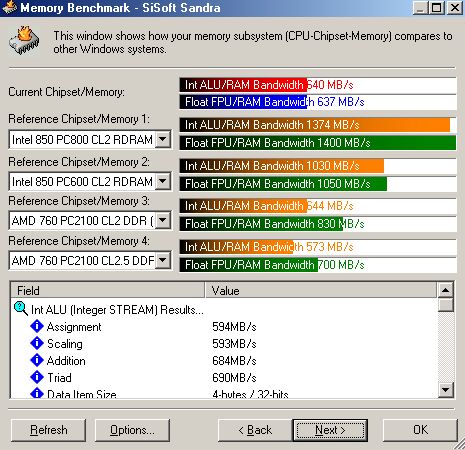Click the info icon next to Data Item Size
The height and width of the screenshot is (450, 465).
(x=37, y=393)
